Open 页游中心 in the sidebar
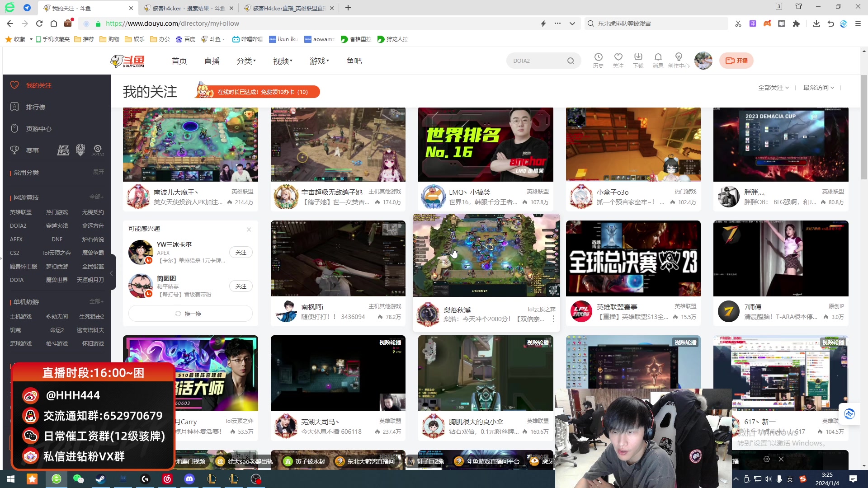Viewport: 868px width, 488px height. [38, 129]
